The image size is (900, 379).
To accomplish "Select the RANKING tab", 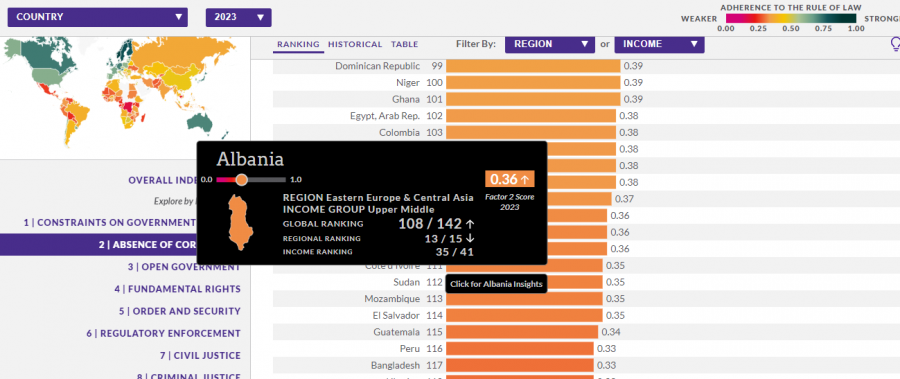I will [x=298, y=44].
